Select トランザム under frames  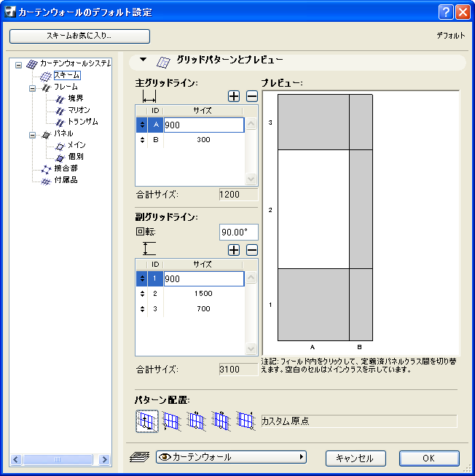click(x=83, y=122)
